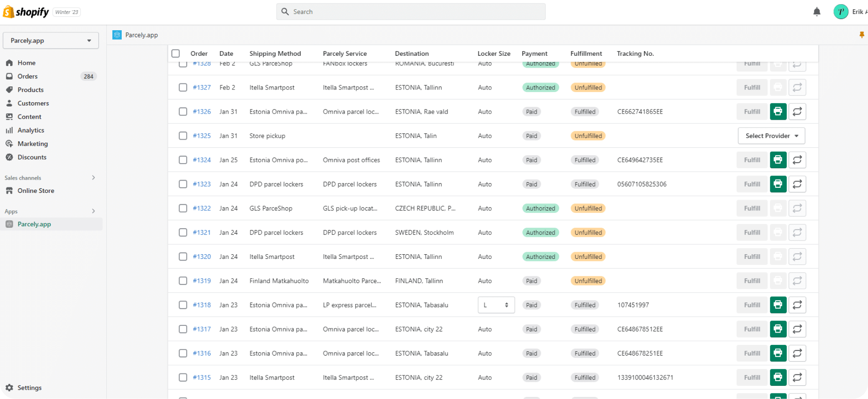Go to Products in the sidebar
Viewport: 868px width, 399px height.
coord(31,90)
